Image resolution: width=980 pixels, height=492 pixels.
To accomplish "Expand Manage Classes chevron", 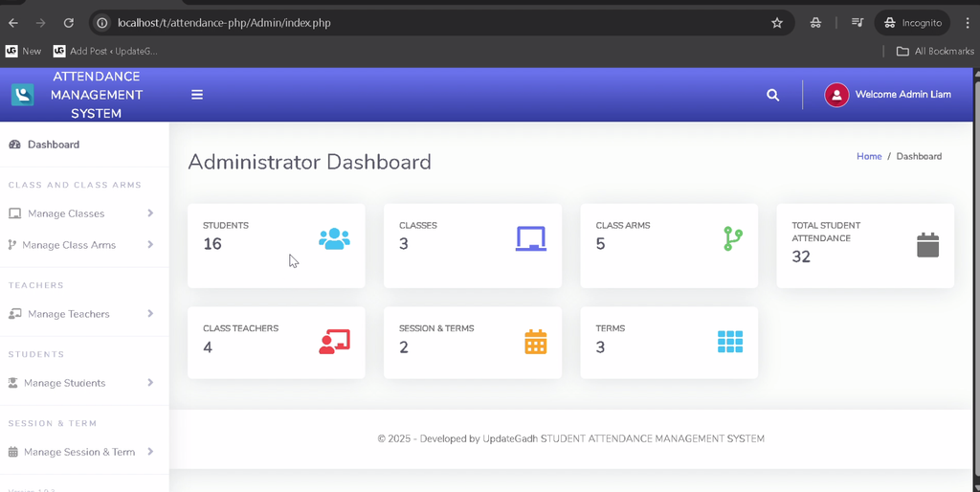I will pos(150,213).
